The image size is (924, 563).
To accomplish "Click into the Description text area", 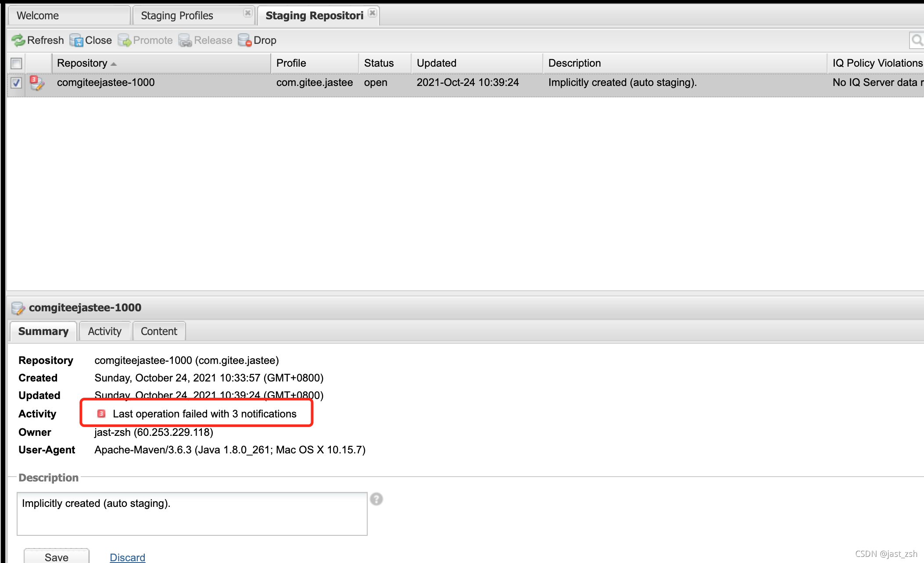I will pos(192,513).
